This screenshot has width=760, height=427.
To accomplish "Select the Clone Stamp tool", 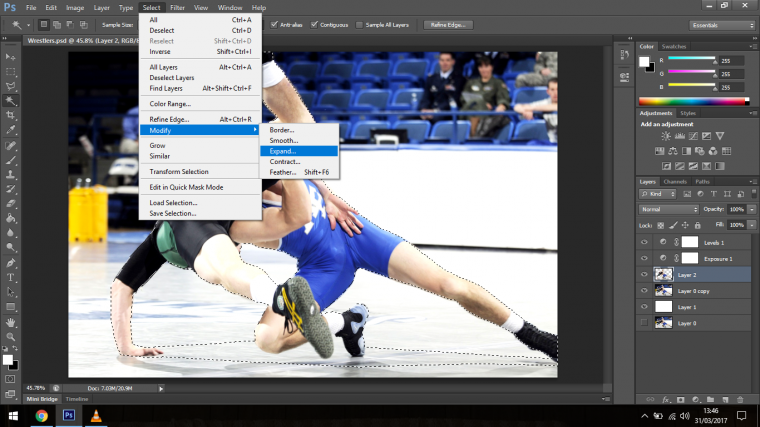I will point(11,174).
